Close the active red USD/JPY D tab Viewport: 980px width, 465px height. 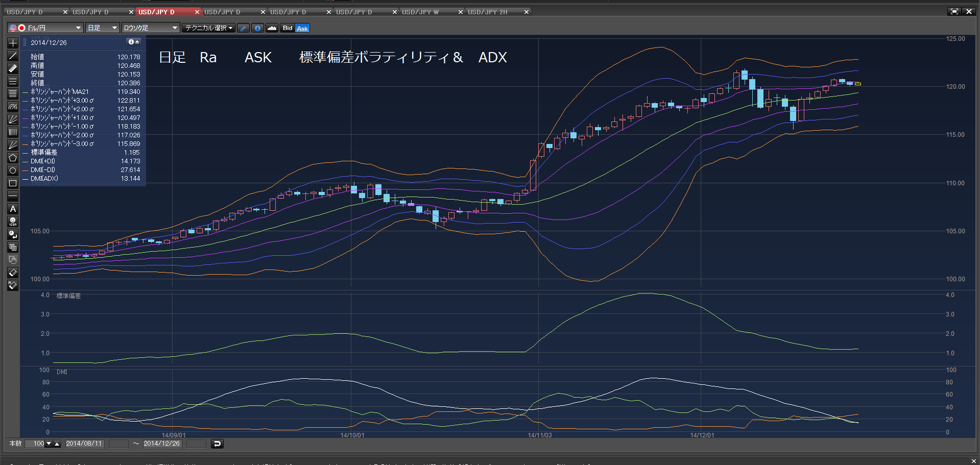[x=197, y=12]
